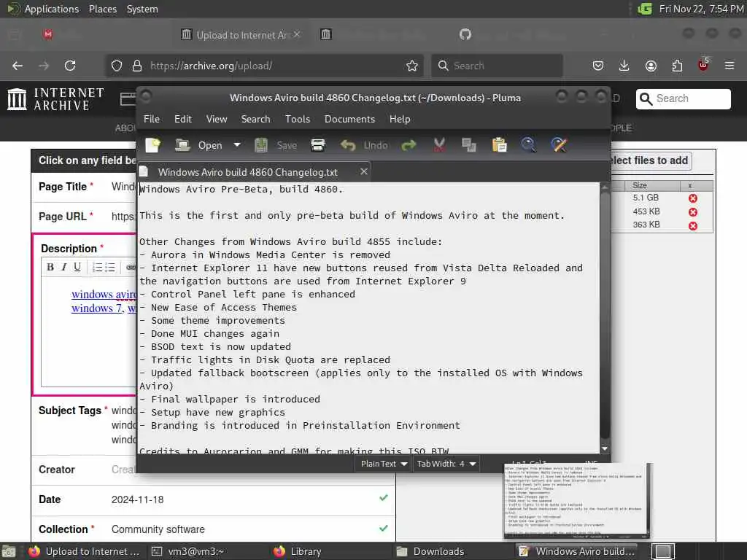Click the New document icon in Pluma
The image size is (747, 560).
(153, 145)
